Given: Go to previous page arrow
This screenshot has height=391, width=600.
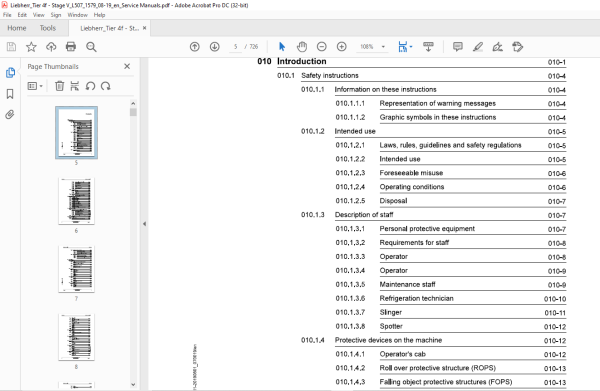Looking at the screenshot, I should 195,47.
